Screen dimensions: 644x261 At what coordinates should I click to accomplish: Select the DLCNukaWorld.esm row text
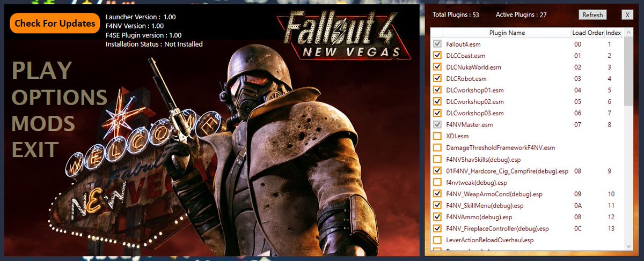(x=473, y=67)
